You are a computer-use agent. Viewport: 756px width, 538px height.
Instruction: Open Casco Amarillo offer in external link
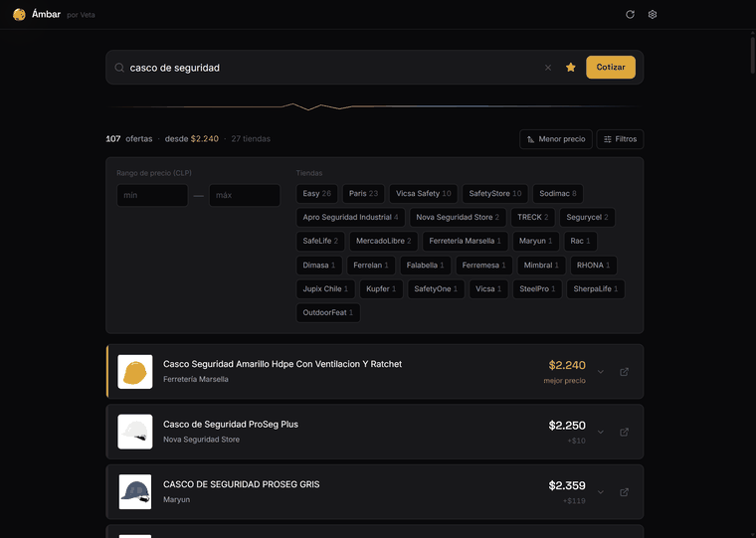[x=624, y=372]
